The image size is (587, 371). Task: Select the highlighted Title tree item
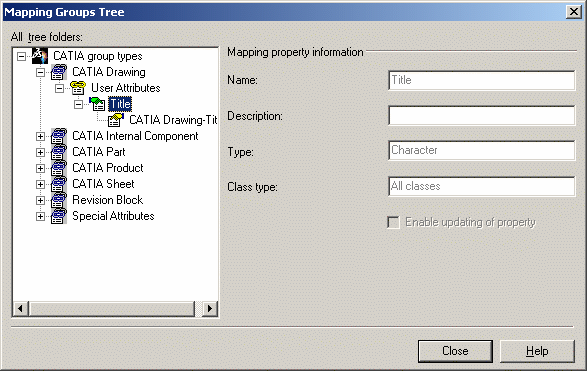click(x=120, y=104)
